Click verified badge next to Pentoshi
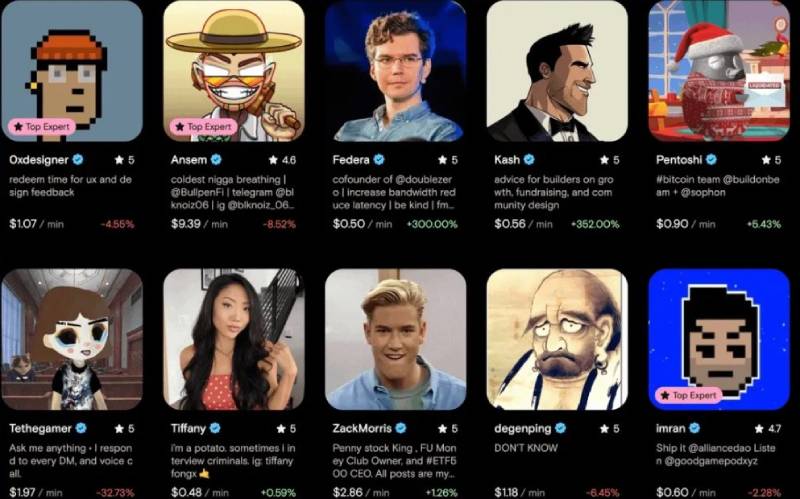The width and height of the screenshot is (800, 499). click(711, 159)
